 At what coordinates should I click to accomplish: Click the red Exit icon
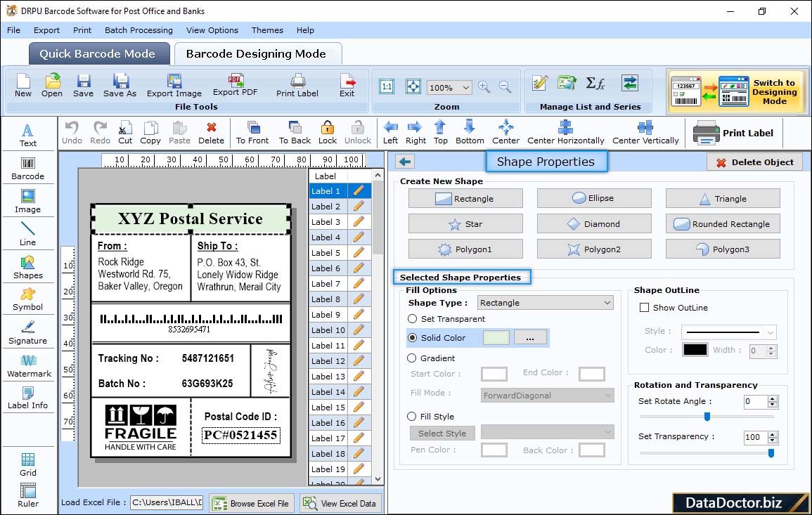(x=347, y=86)
